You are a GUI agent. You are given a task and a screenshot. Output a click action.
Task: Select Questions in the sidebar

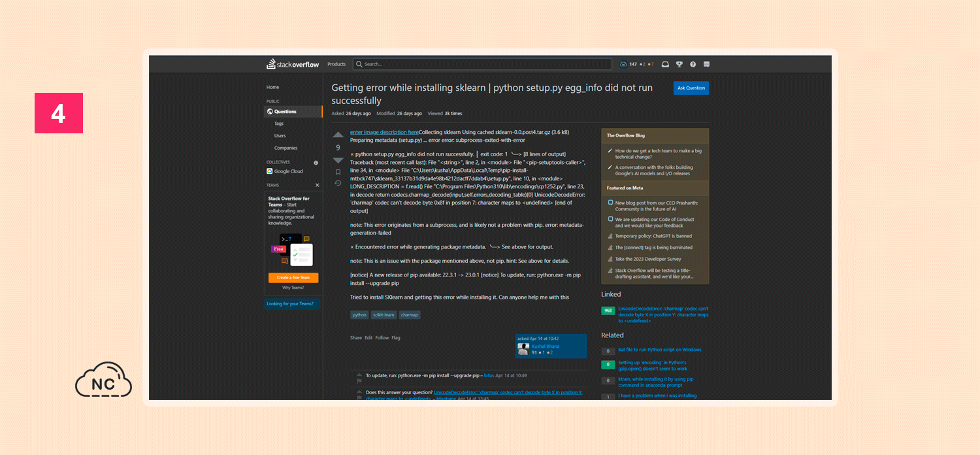pyautogui.click(x=293, y=112)
